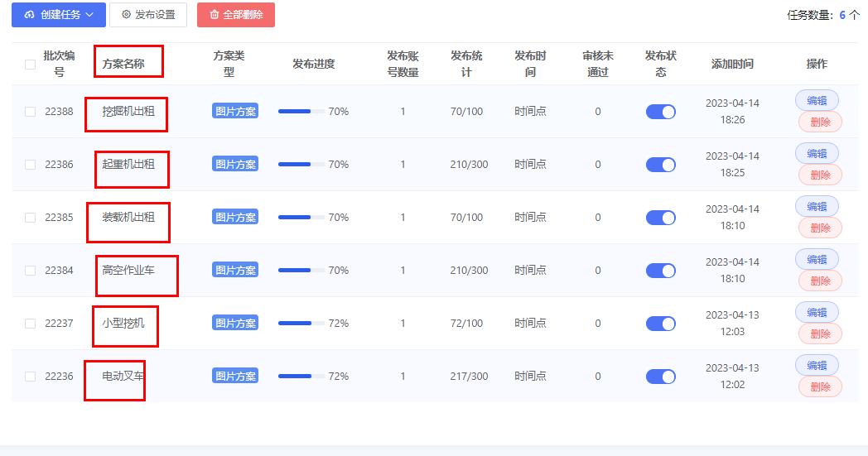Turn off publish status for 挖掘机出租

click(x=660, y=112)
